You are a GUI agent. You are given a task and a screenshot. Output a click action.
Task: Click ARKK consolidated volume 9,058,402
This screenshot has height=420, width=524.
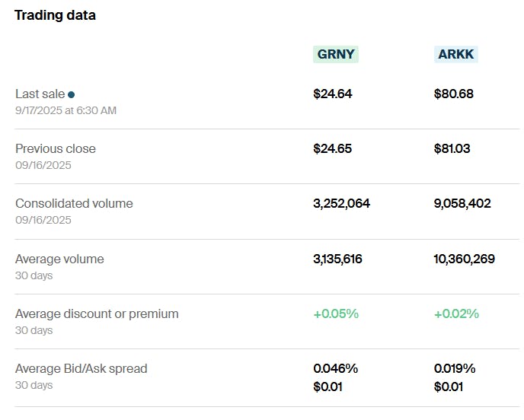pos(462,203)
